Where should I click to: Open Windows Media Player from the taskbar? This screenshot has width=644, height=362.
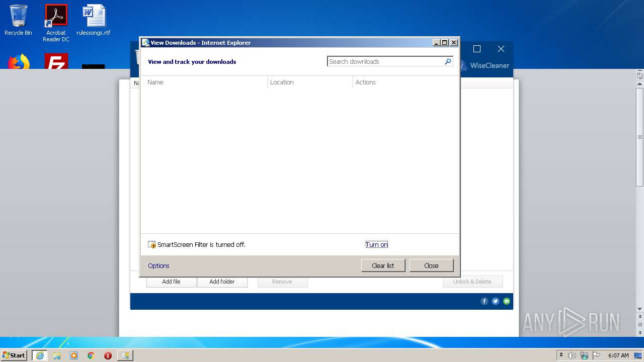74,355
